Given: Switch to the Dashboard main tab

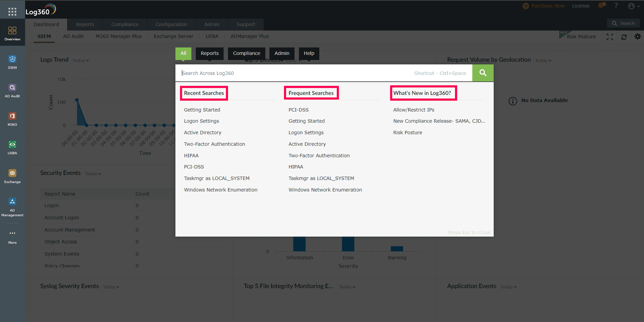Looking at the screenshot, I should pos(46,24).
